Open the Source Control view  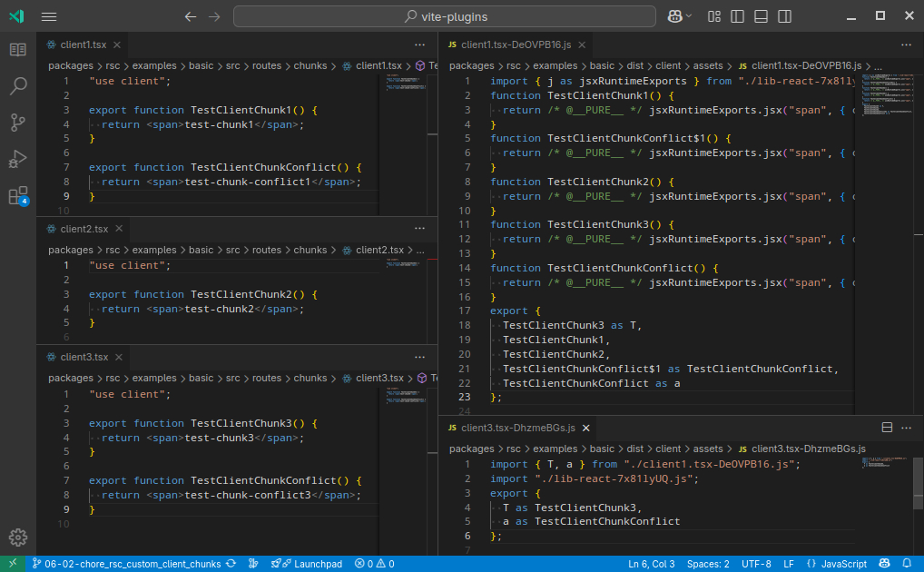click(18, 123)
